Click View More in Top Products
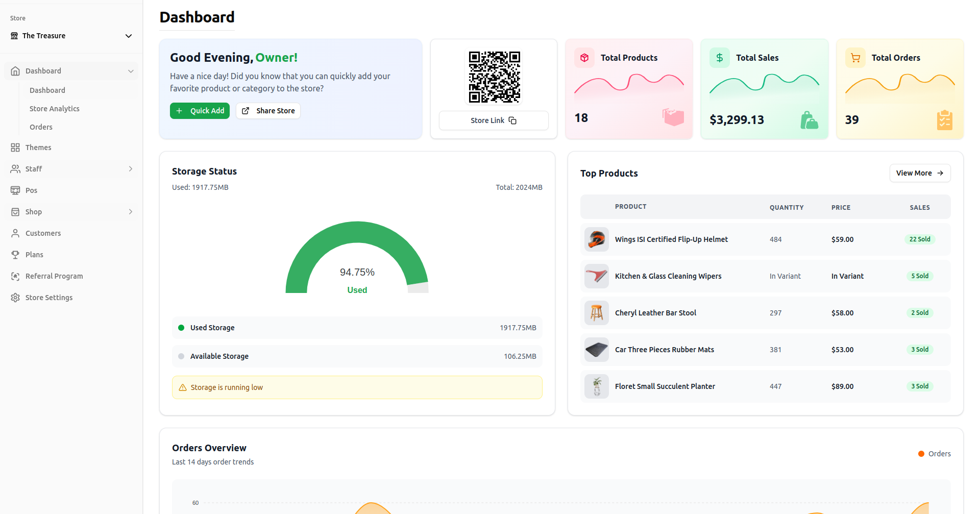 pos(919,173)
